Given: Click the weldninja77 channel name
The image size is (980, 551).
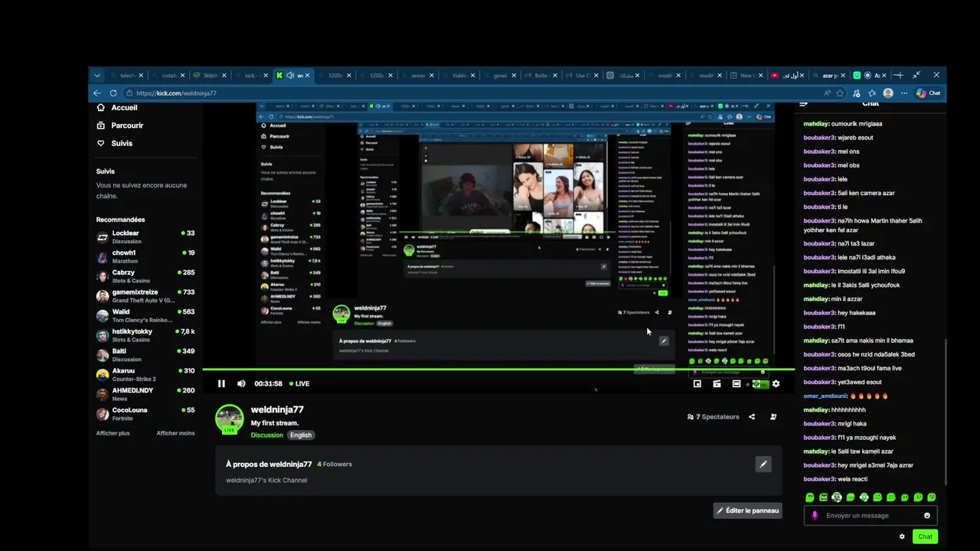Looking at the screenshot, I should 277,409.
